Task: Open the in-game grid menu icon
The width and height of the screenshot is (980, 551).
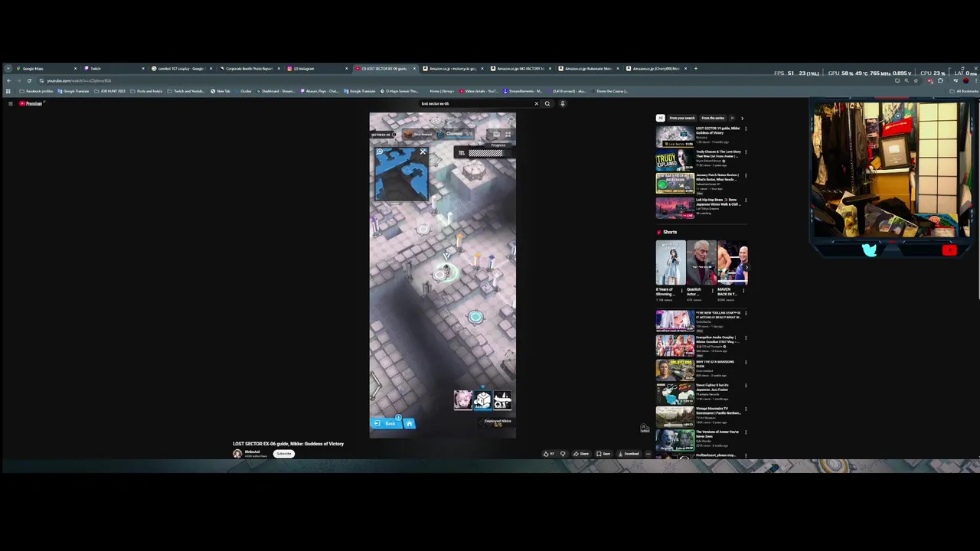Action: pos(508,135)
